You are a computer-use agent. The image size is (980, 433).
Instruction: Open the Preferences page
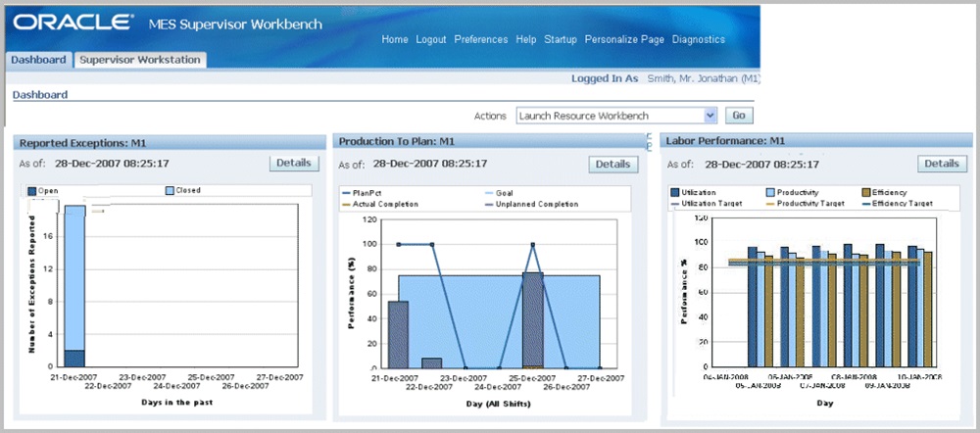click(x=481, y=39)
